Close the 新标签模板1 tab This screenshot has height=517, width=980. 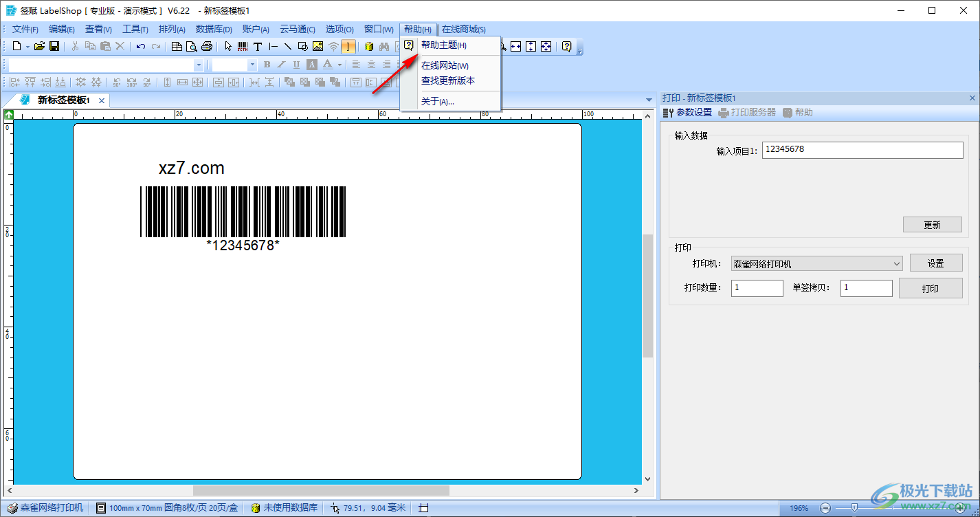[102, 100]
